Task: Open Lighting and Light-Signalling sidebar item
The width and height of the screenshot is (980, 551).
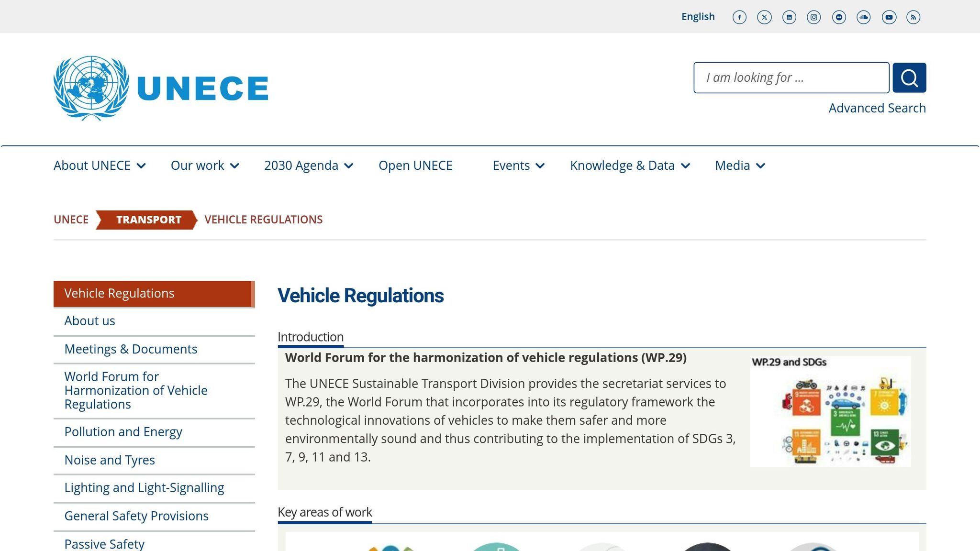Action: pos(154,488)
